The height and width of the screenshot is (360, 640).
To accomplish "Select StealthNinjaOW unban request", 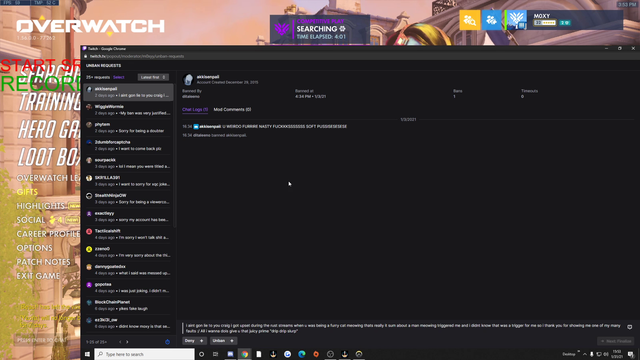I will pyautogui.click(x=128, y=199).
